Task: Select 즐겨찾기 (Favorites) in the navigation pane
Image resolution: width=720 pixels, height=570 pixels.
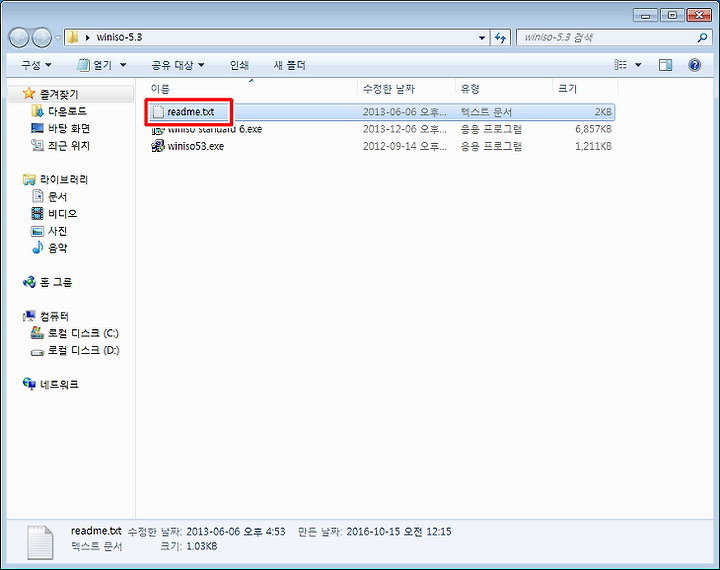Action: [59, 94]
